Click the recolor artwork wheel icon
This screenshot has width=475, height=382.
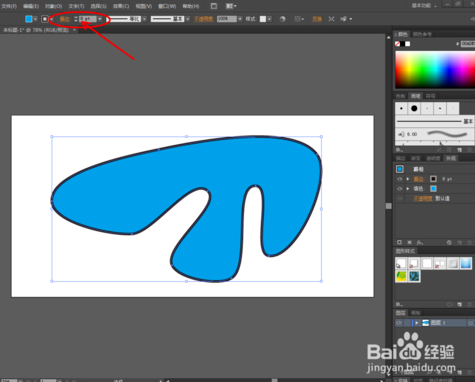[x=282, y=19]
